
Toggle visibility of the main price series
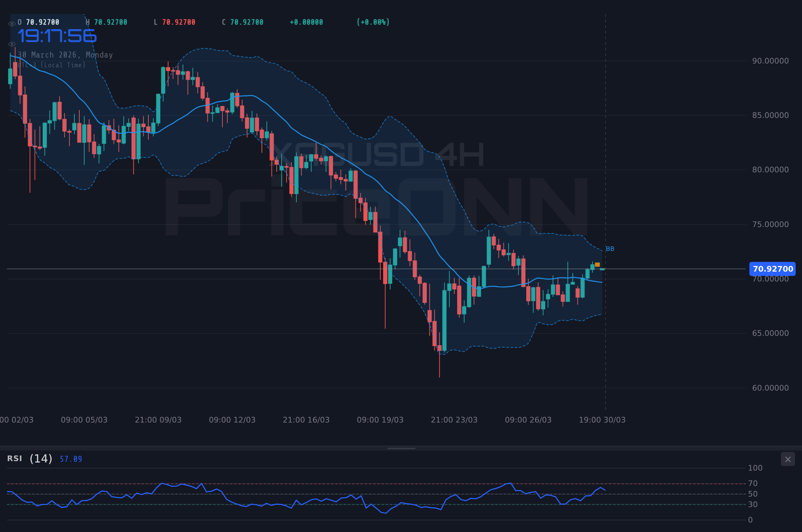pos(12,23)
